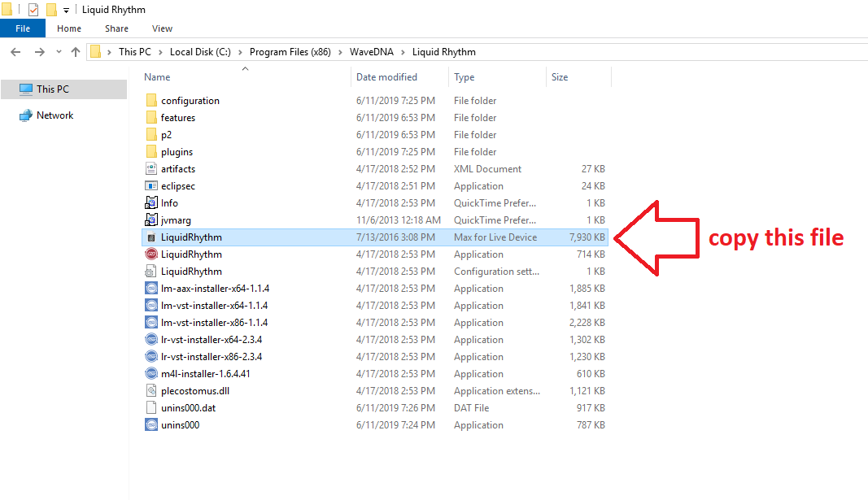Select the m4l-installer-1.6.4.41 icon

tap(151, 374)
